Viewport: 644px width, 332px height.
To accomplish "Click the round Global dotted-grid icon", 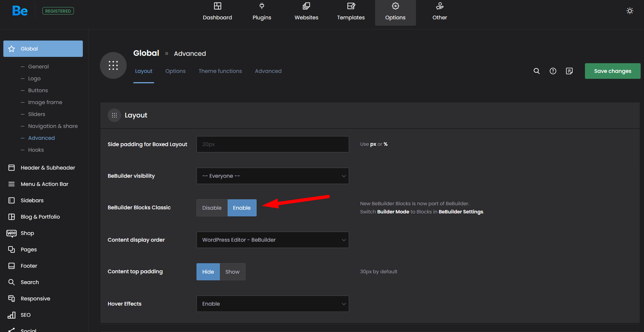I will point(113,65).
